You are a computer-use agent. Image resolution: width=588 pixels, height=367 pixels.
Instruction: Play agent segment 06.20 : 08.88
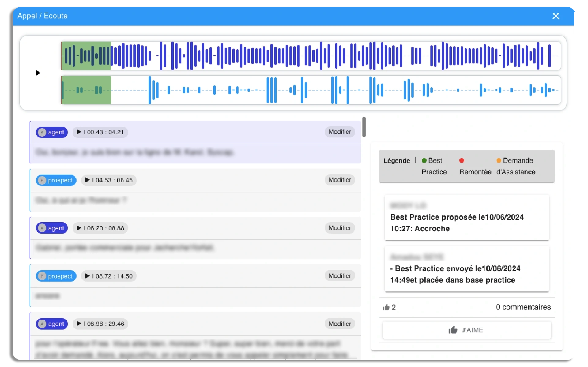[x=79, y=228]
